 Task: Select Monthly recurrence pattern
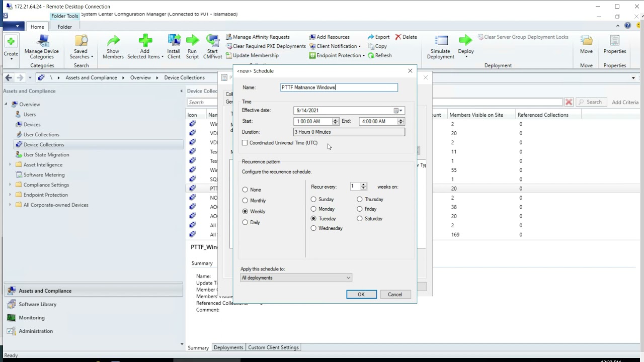246,201
